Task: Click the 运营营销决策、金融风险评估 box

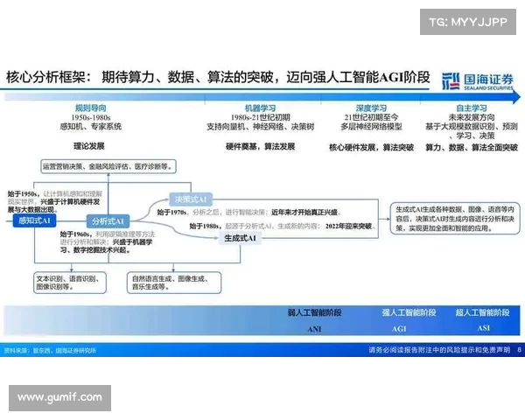Action: click(x=108, y=166)
